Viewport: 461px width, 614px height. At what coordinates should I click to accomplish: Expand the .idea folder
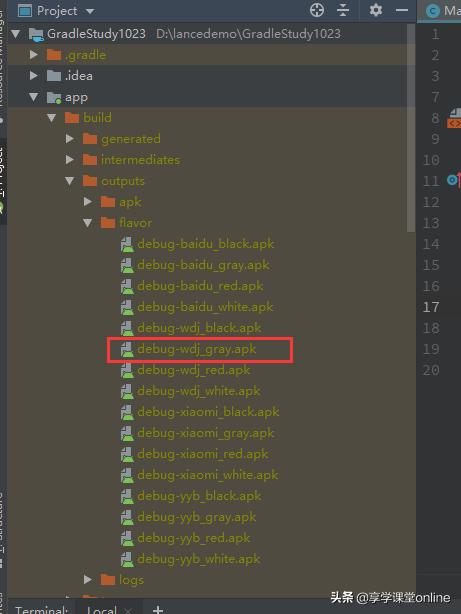point(34,75)
